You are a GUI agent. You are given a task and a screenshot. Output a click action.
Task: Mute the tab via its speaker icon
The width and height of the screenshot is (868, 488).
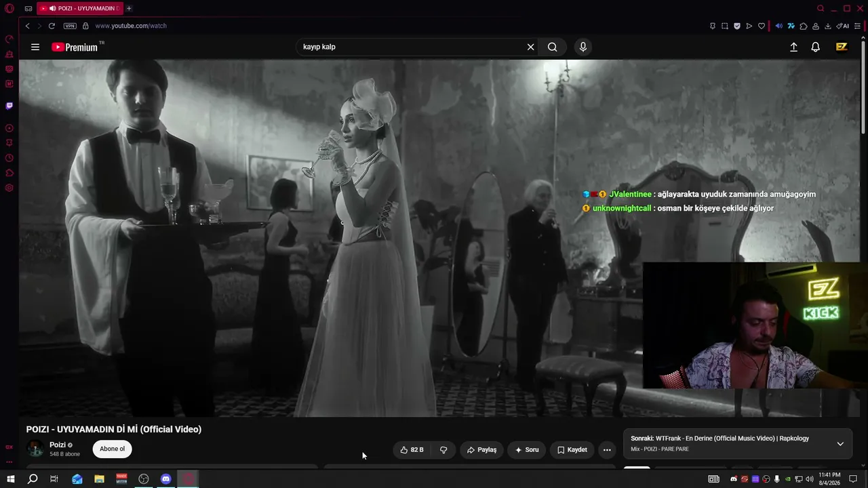tap(52, 8)
